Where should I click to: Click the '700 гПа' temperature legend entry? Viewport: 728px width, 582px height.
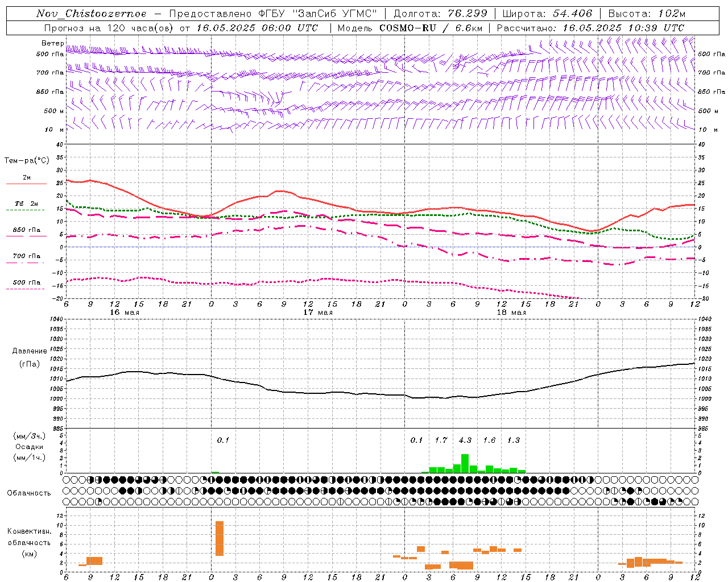[x=26, y=256]
